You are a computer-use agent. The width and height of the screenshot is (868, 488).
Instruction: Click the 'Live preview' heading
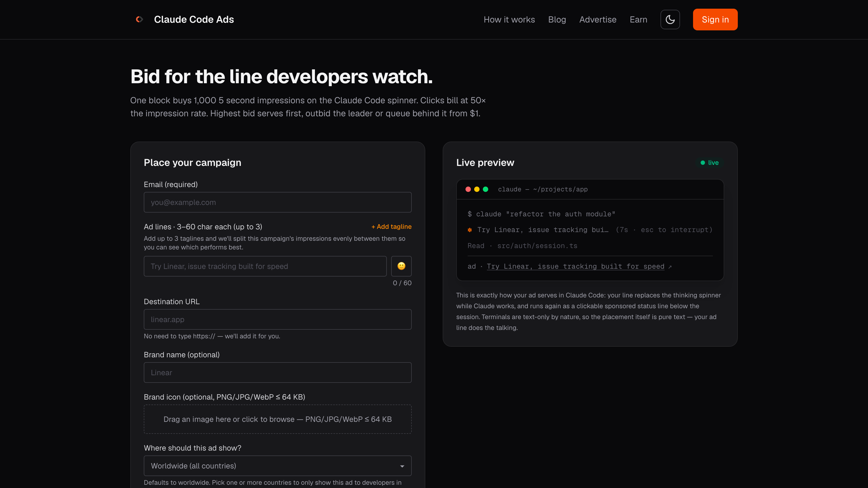pyautogui.click(x=485, y=163)
